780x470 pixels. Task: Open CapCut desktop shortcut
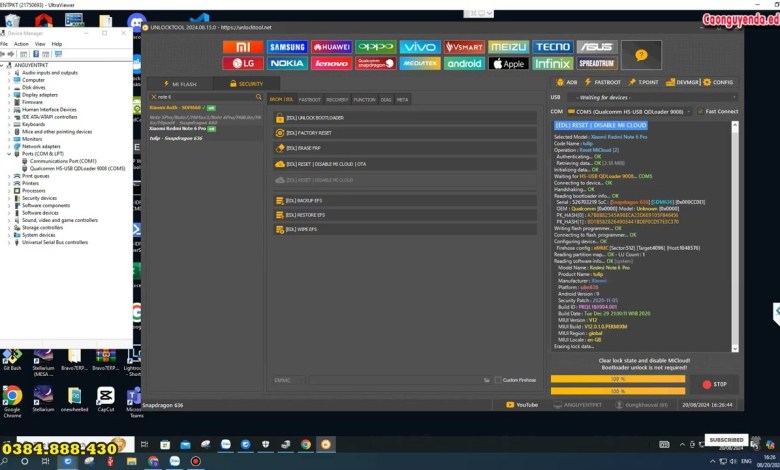[x=105, y=399]
